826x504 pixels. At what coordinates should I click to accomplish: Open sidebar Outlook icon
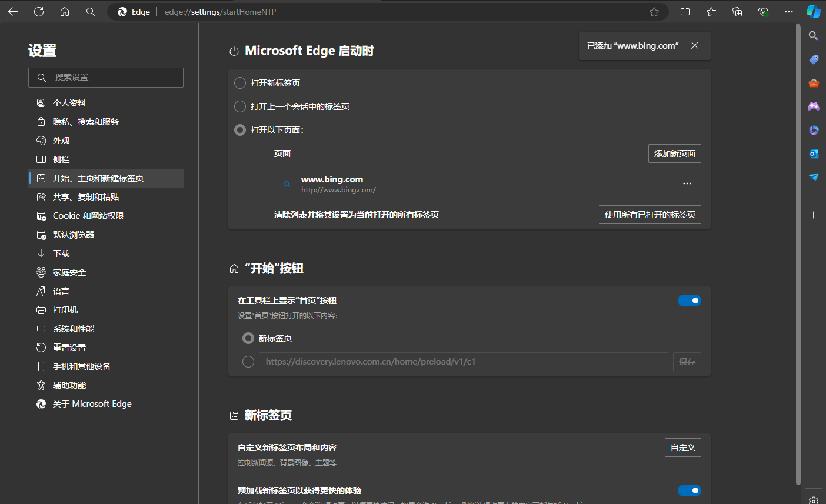pos(814,153)
